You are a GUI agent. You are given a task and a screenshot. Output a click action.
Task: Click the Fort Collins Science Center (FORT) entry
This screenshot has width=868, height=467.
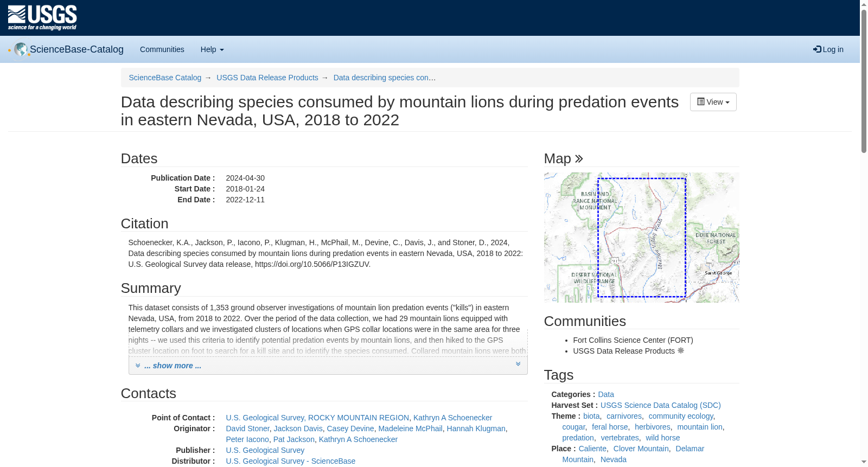[633, 340]
